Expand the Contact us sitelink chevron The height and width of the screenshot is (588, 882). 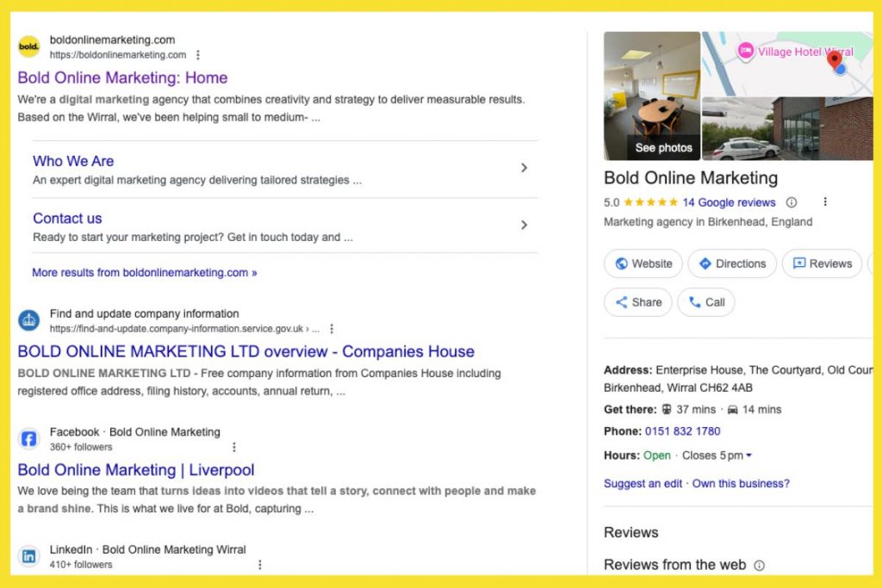click(x=524, y=225)
